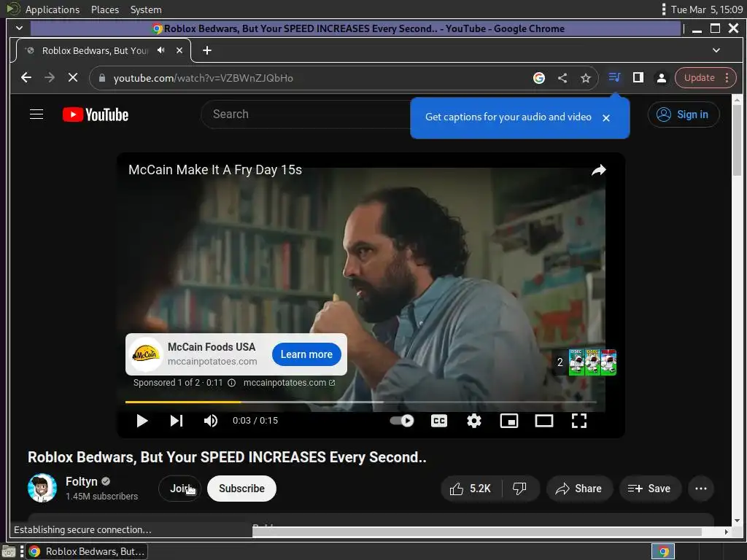Image resolution: width=747 pixels, height=560 pixels.
Task: Enter full screen mode
Action: point(578,421)
